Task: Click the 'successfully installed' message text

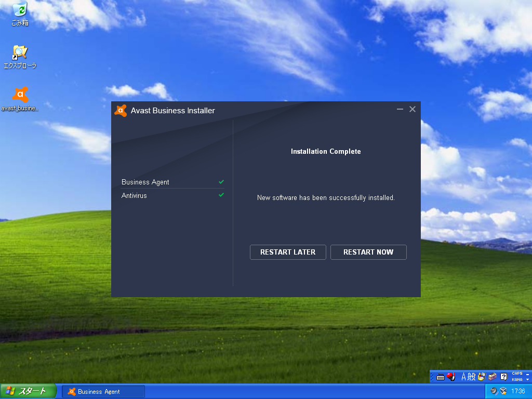Action: click(x=326, y=198)
